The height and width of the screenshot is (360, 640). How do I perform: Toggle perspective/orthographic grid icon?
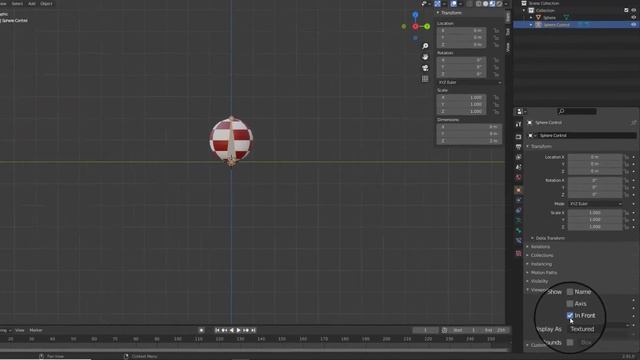425,79
